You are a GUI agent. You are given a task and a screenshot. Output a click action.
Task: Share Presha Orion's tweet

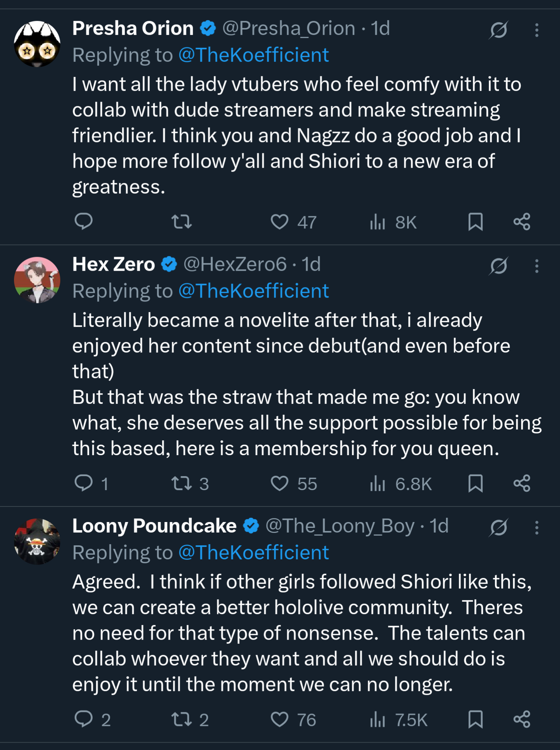click(x=522, y=222)
